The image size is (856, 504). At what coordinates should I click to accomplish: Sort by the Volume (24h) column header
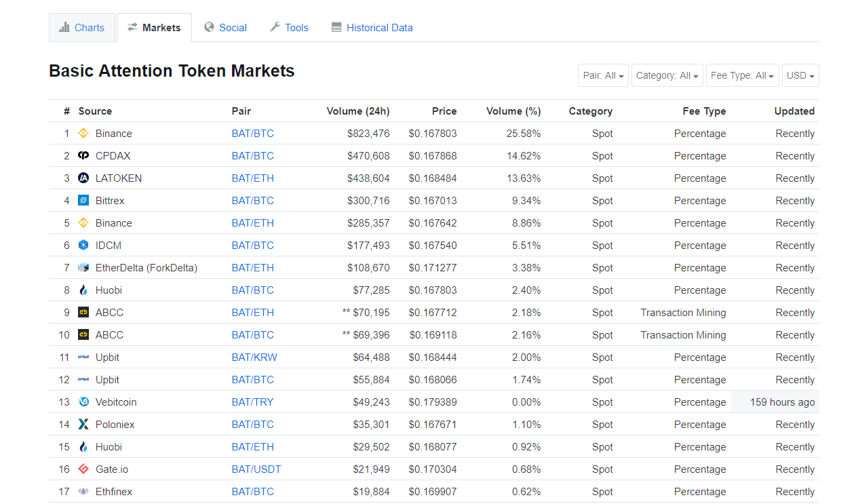(358, 111)
